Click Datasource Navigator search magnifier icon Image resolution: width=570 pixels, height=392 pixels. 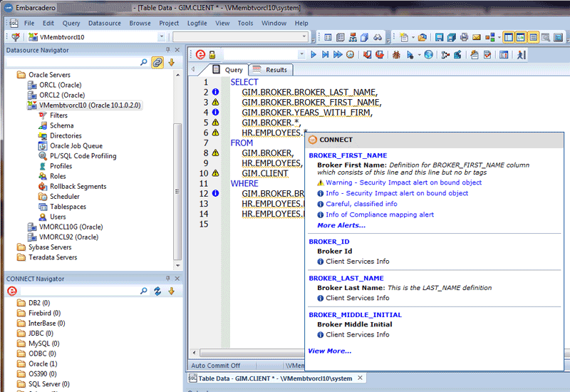tap(144, 62)
